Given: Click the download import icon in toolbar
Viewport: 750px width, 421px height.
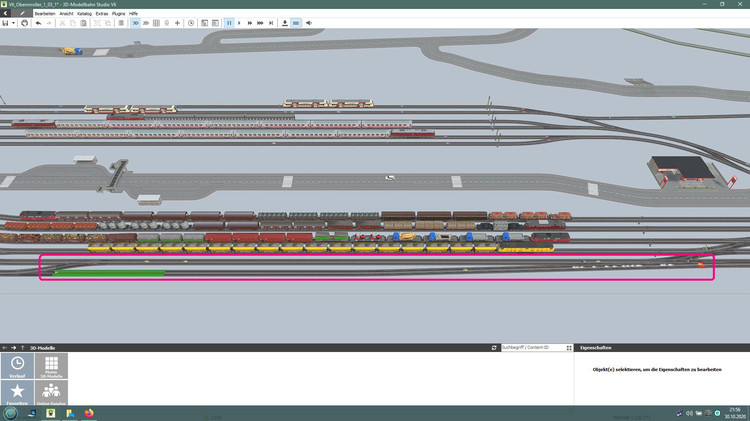Looking at the screenshot, I should (x=285, y=22).
